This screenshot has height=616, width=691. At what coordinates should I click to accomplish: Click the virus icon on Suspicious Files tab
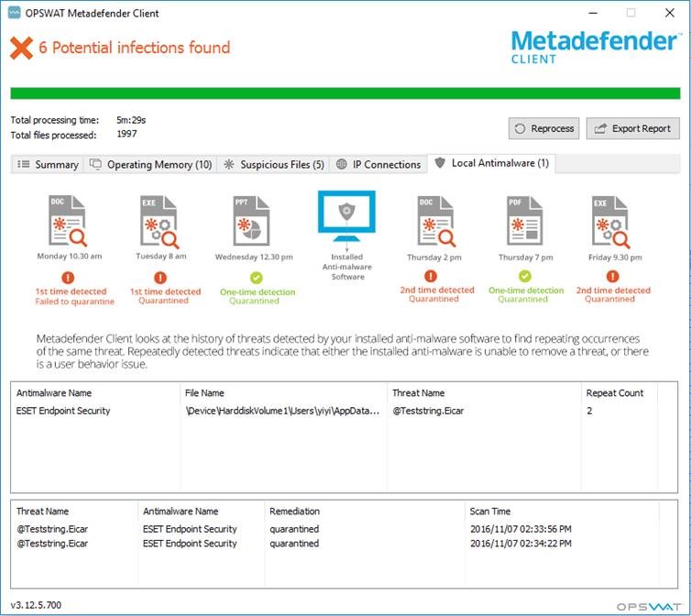pyautogui.click(x=229, y=164)
